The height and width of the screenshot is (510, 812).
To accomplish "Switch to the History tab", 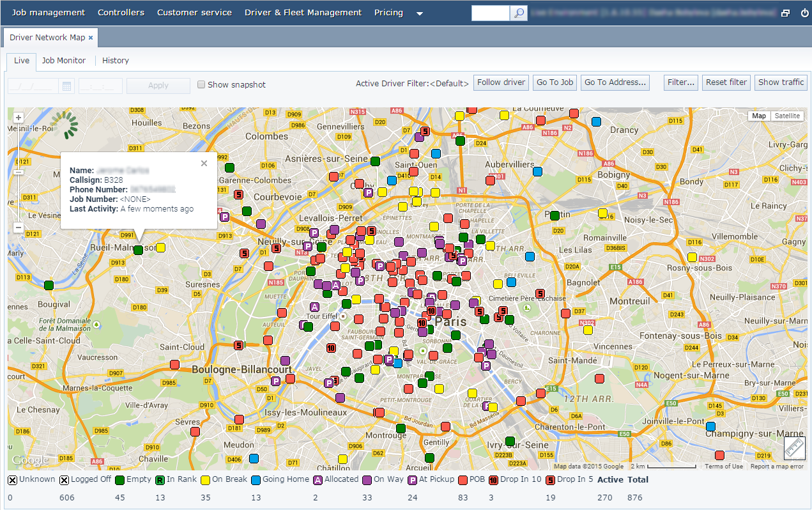I will [116, 61].
